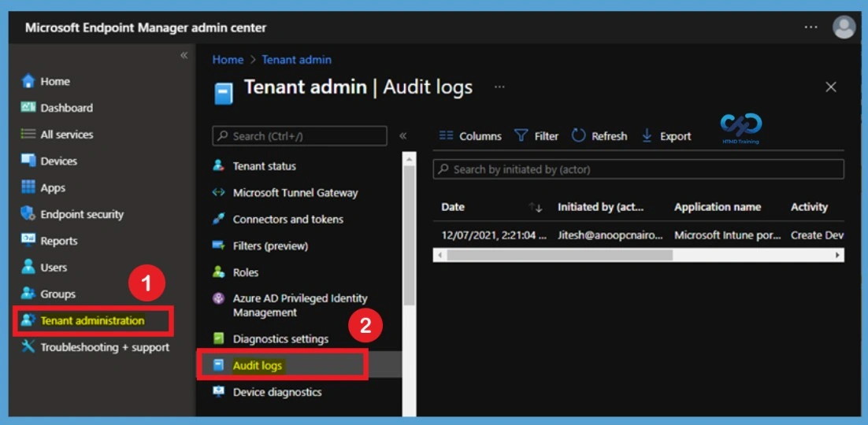Image resolution: width=868 pixels, height=425 pixels.
Task: Select Audit logs in the blade menu
Action: coord(258,365)
